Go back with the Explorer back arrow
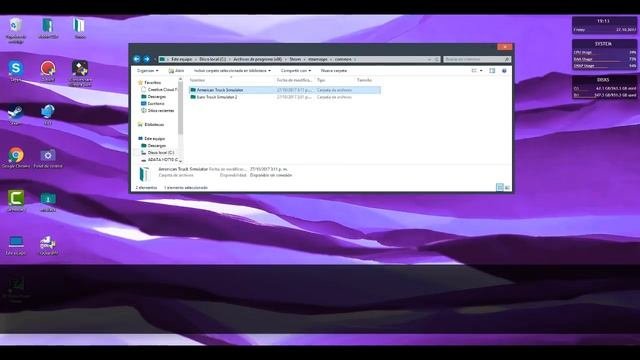 [x=137, y=59]
